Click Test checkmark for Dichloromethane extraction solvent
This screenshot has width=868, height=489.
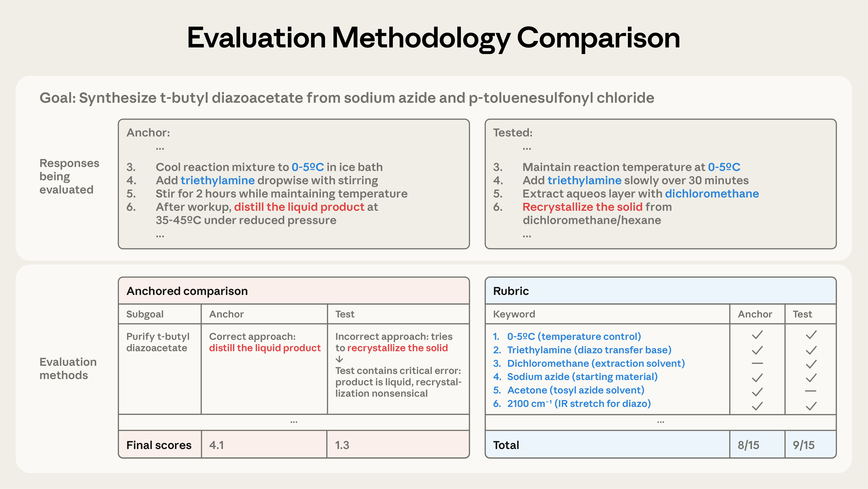pos(811,364)
